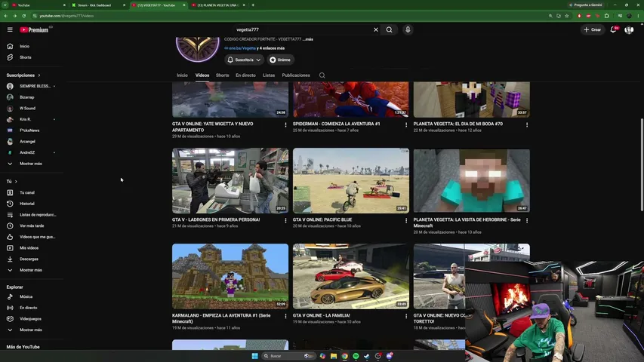Viewport: 644px width, 362px height.
Task: Open Ver más tarde
Action: (x=32, y=225)
